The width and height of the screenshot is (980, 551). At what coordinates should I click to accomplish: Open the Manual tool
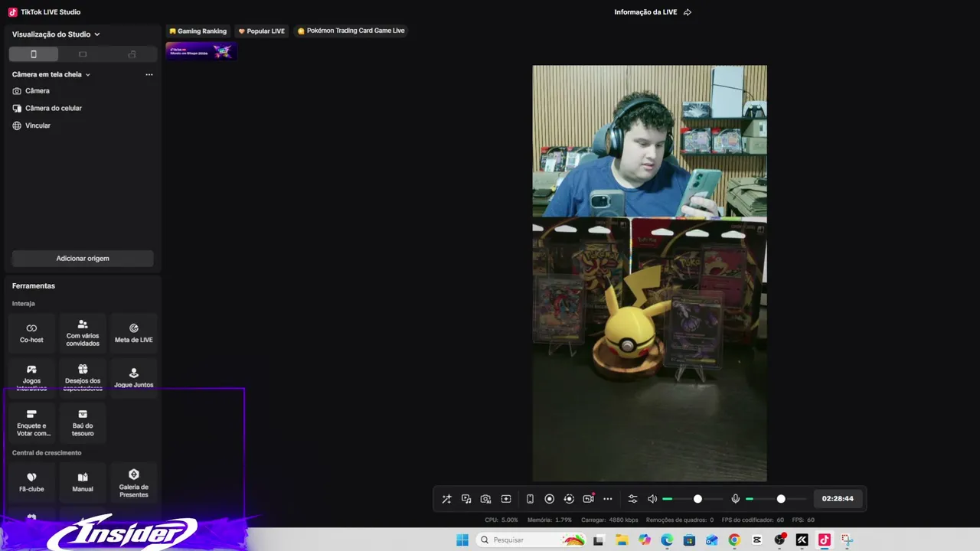click(83, 482)
